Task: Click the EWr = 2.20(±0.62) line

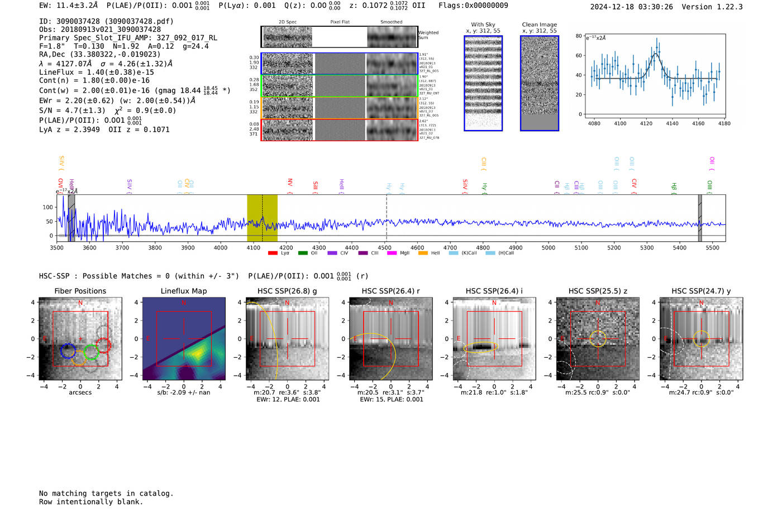Action: click(x=117, y=100)
